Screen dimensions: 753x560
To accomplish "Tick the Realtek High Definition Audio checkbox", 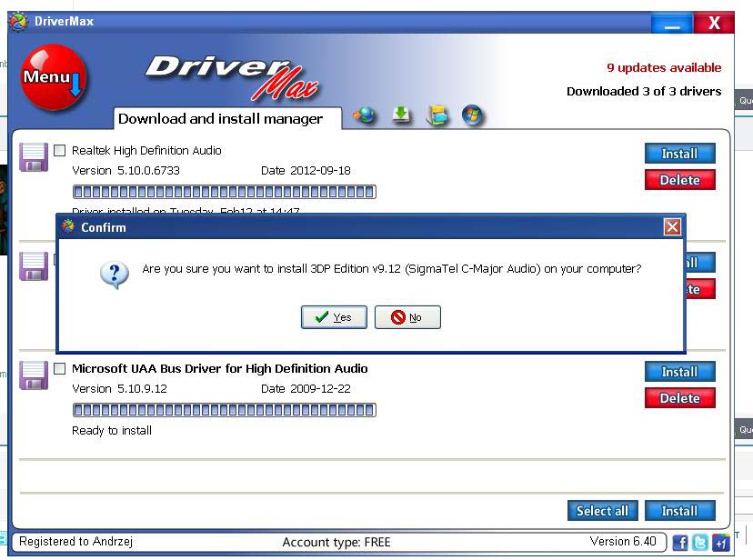I will (59, 151).
